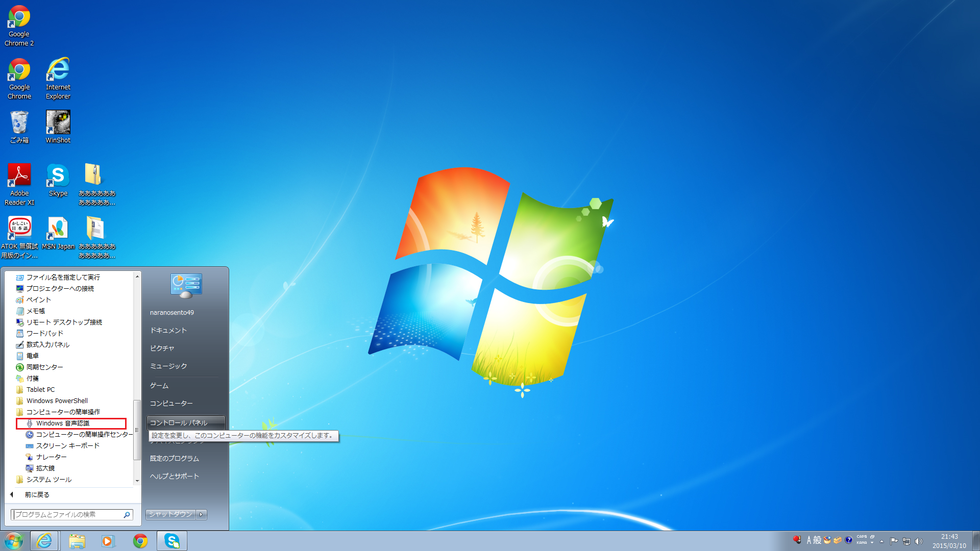Click the シャットダウン button
The width and height of the screenshot is (980, 551).
(171, 514)
